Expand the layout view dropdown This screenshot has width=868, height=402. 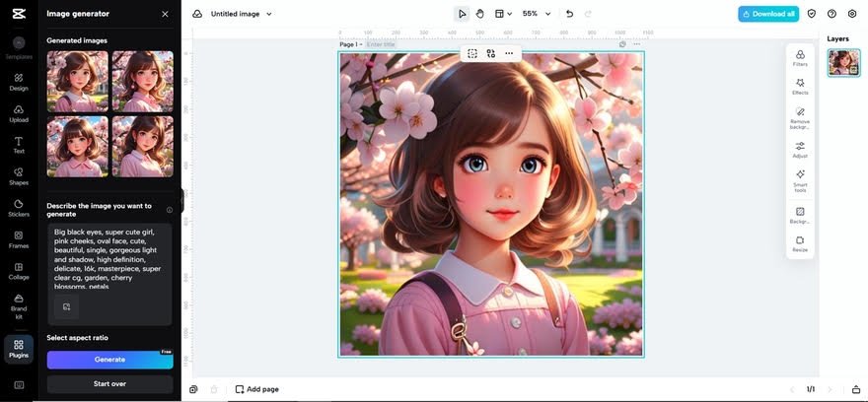503,14
